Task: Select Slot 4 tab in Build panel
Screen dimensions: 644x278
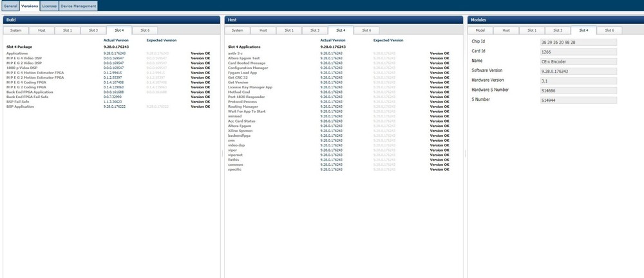Action: pos(119,30)
